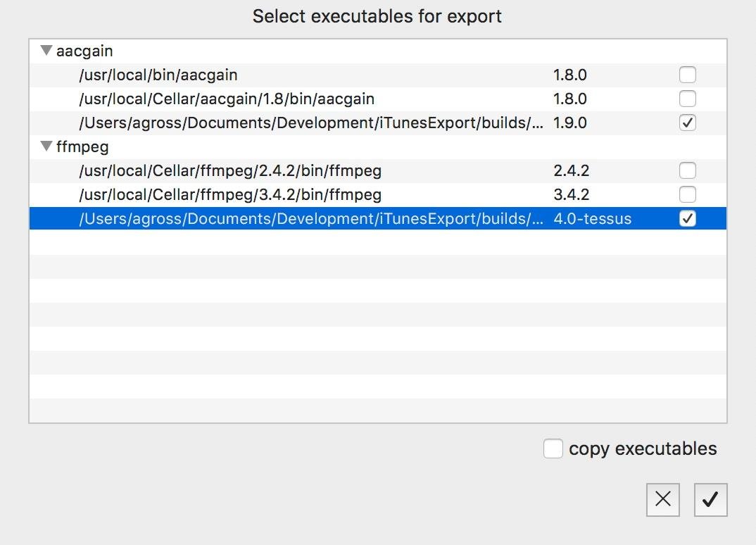Click the ffmpeg group label
The width and height of the screenshot is (756, 545).
point(82,146)
